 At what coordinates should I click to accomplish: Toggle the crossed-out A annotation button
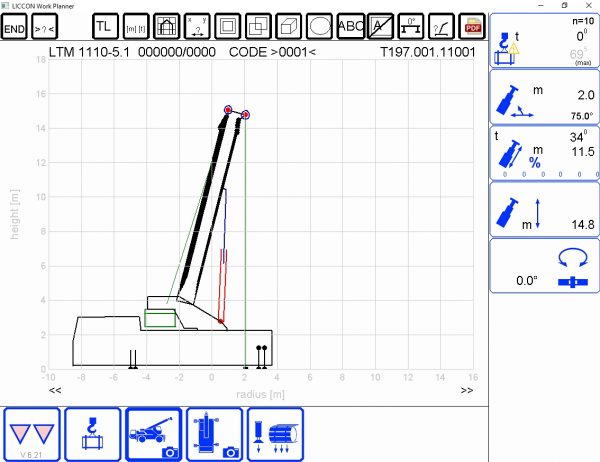point(380,26)
